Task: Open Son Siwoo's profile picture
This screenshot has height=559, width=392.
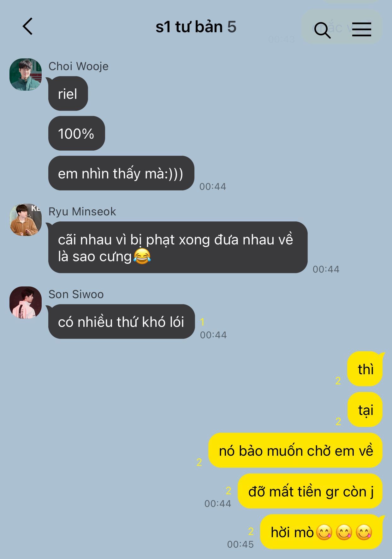Action: tap(26, 303)
